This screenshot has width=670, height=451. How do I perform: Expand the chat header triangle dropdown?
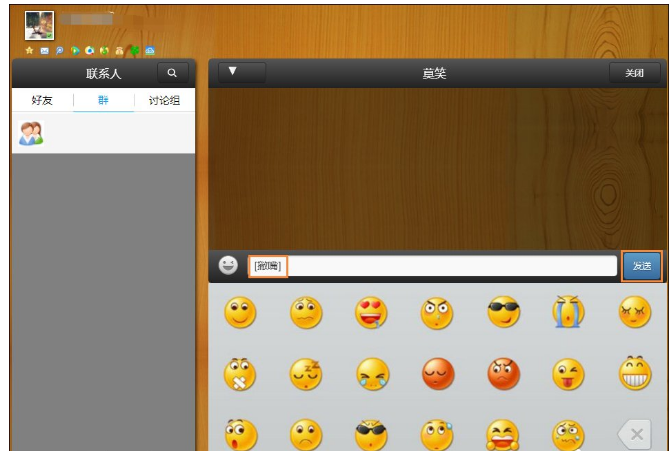coord(242,72)
